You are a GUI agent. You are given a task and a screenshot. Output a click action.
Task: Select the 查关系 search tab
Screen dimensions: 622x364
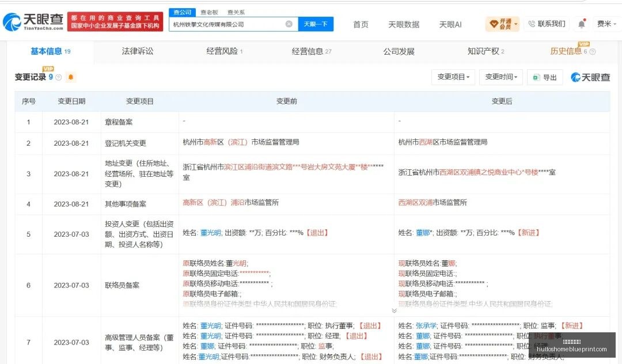pyautogui.click(x=236, y=12)
